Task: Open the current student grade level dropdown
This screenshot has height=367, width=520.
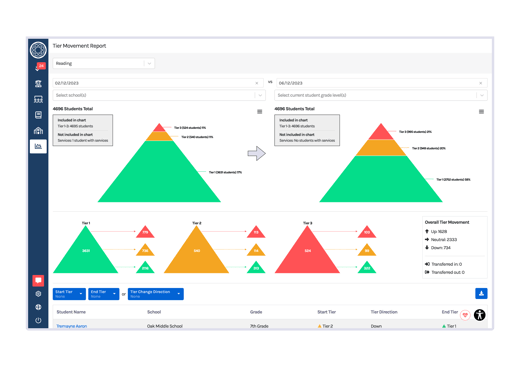Action: pos(381,95)
